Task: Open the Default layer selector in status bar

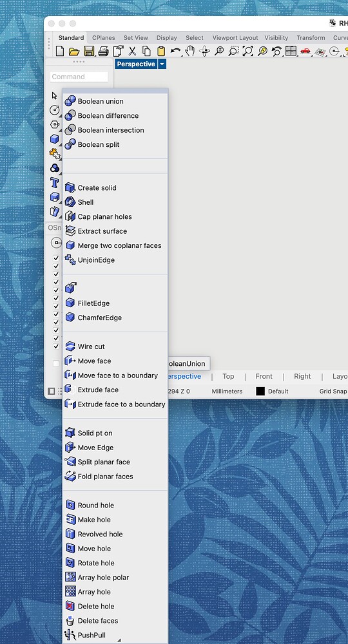Action: tap(278, 392)
